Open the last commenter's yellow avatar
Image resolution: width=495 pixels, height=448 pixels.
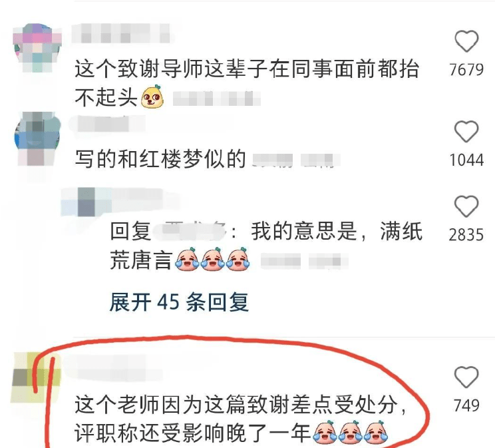coord(35,378)
